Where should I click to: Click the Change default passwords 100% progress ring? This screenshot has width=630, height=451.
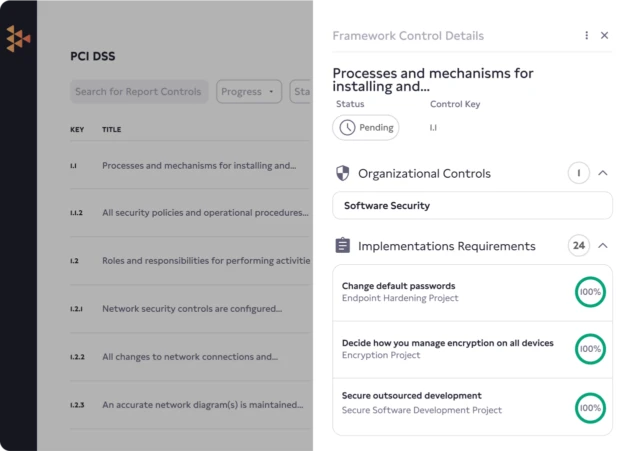[x=590, y=292]
